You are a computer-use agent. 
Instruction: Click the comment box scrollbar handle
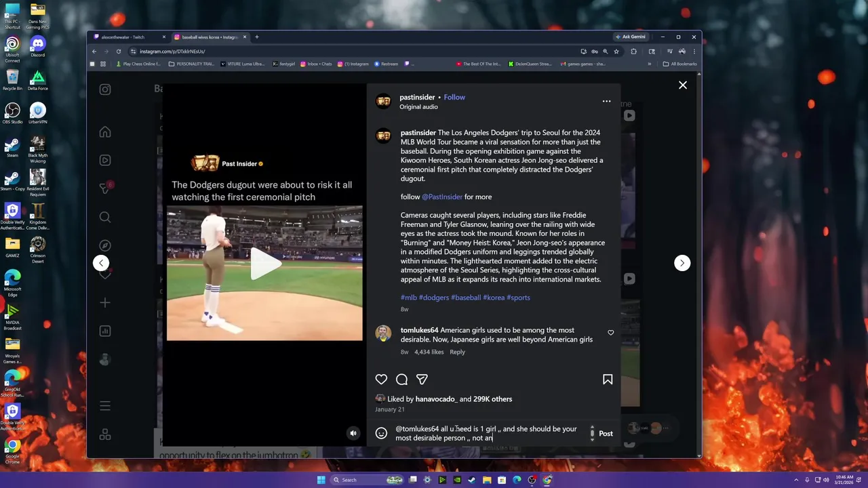592,434
